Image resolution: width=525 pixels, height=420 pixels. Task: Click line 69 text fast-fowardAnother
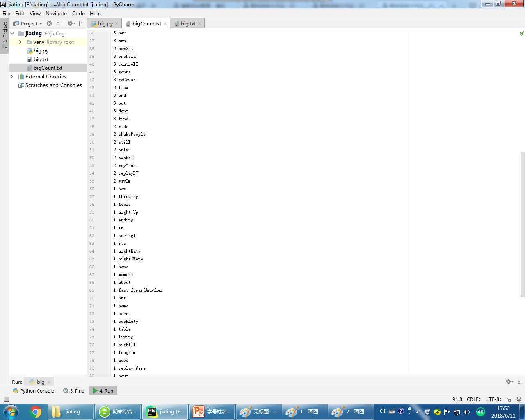[x=141, y=290]
